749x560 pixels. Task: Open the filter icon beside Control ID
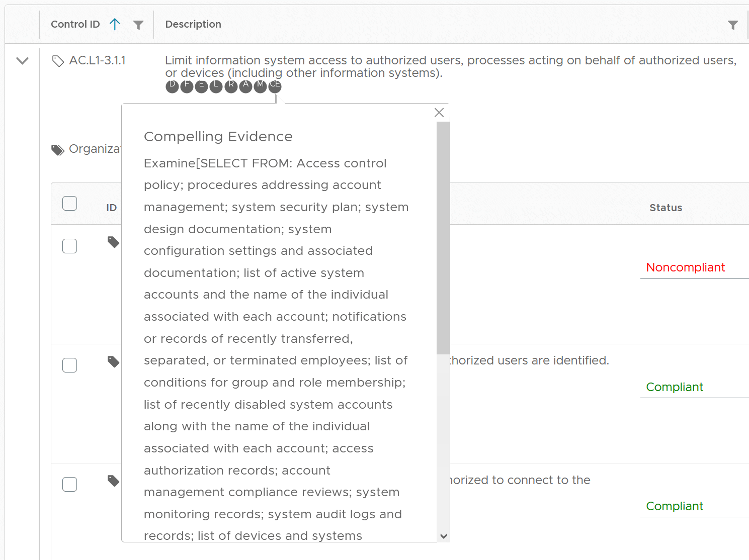pos(138,24)
